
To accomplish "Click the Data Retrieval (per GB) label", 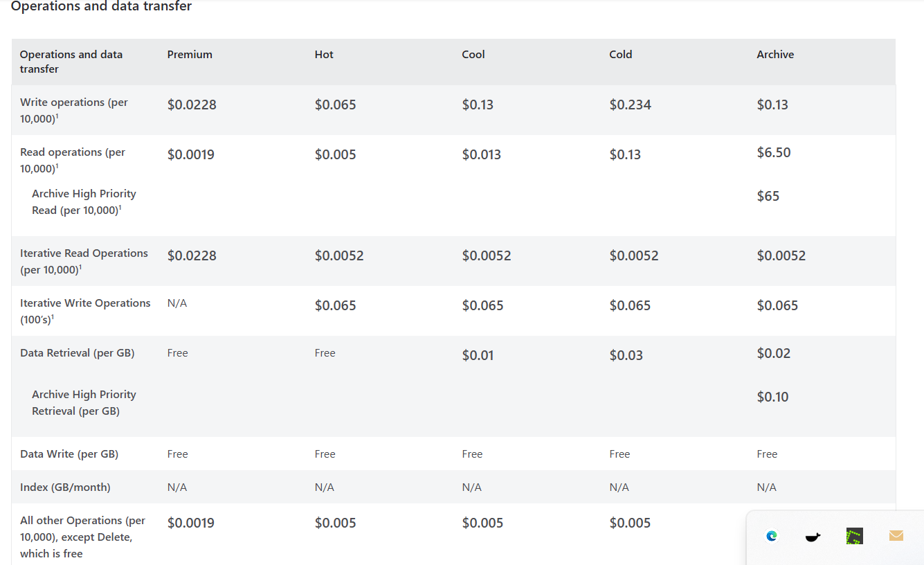I will [x=78, y=352].
